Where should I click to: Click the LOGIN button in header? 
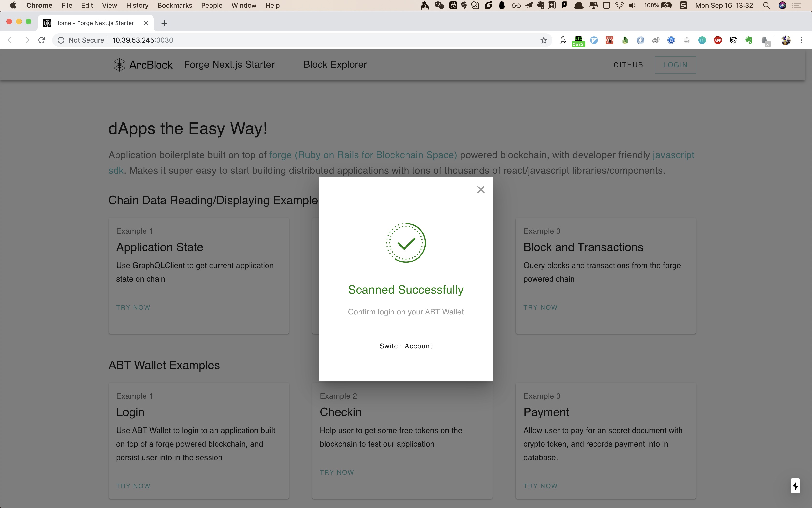coord(675,65)
